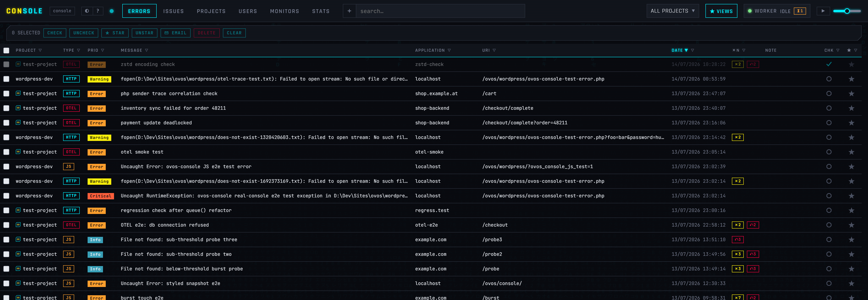Open the MESSAGE column filter triangle
Screen dimensions: 868x300
pyautogui.click(x=147, y=50)
